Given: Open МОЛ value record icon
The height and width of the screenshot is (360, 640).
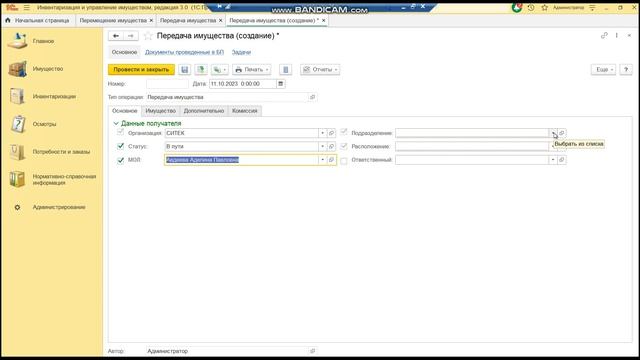Looking at the screenshot, I should pos(331,160).
